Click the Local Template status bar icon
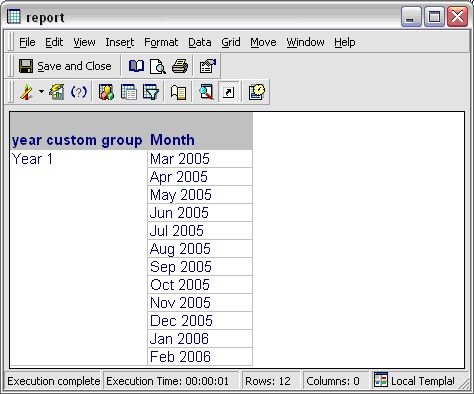 (380, 380)
